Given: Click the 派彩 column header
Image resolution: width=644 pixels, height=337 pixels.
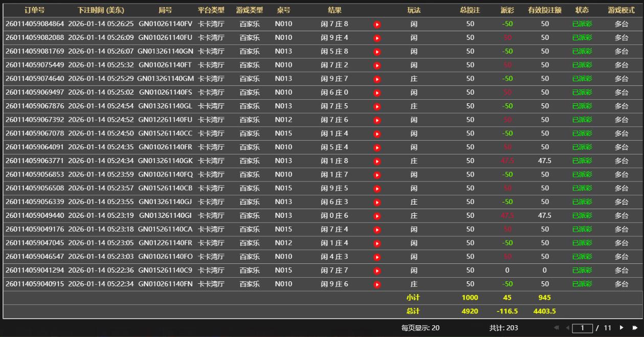Looking at the screenshot, I should 507,10.
